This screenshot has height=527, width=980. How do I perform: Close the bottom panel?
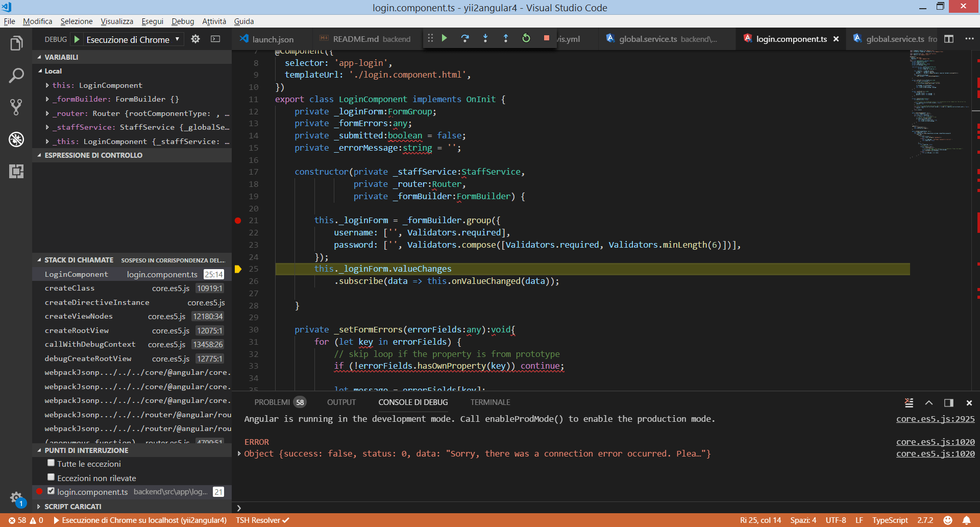click(x=969, y=402)
